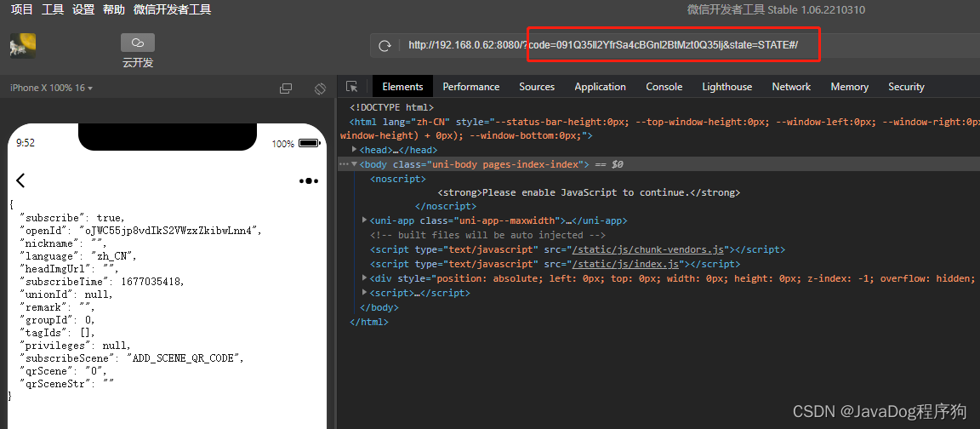Select the closing </body> tag

(x=379, y=307)
